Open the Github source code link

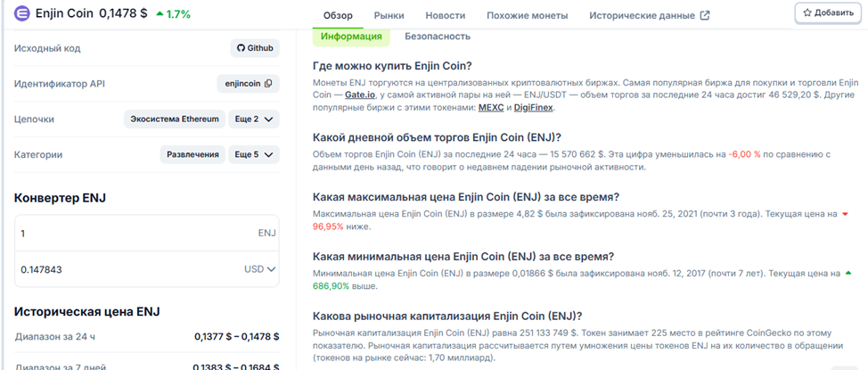pyautogui.click(x=255, y=48)
